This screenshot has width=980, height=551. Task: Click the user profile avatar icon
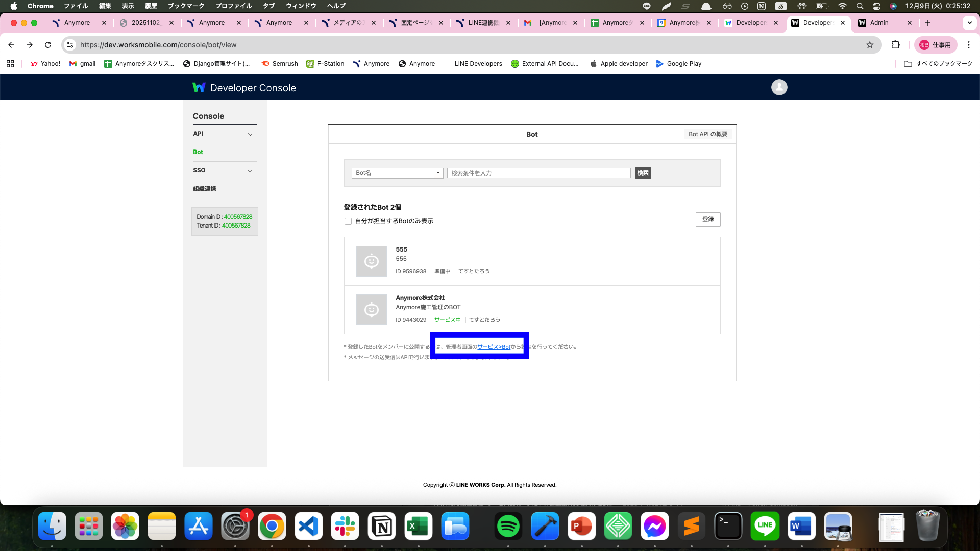[779, 87]
